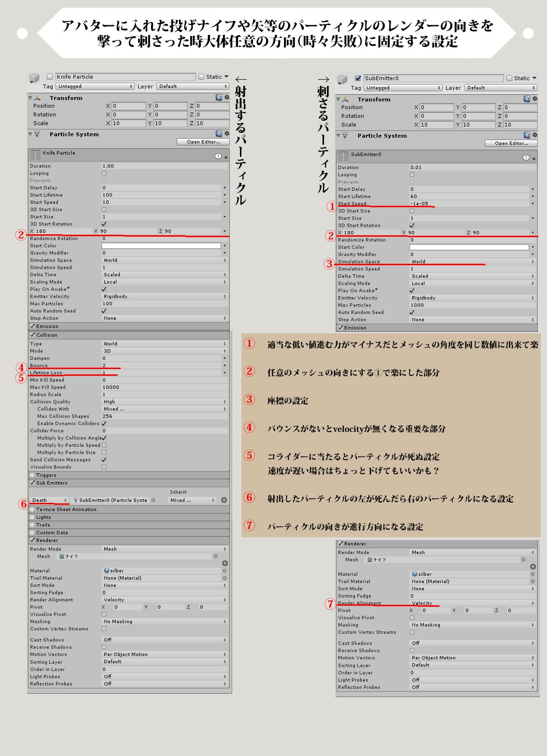Click Lifetime Loss value field

coord(161,372)
